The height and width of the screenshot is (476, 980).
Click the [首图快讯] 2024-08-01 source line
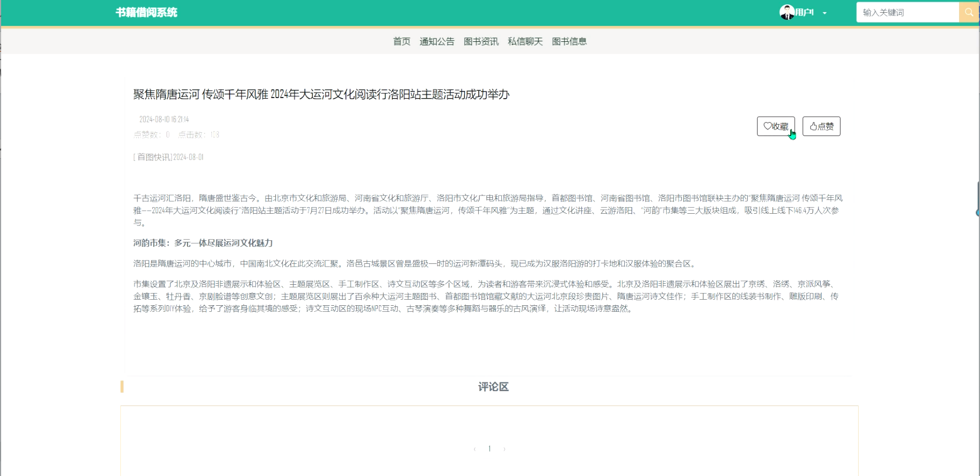coord(168,157)
